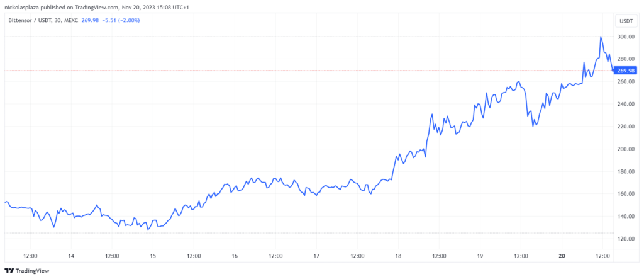
Task: Click the 300.00 price axis label
Action: tap(626, 37)
